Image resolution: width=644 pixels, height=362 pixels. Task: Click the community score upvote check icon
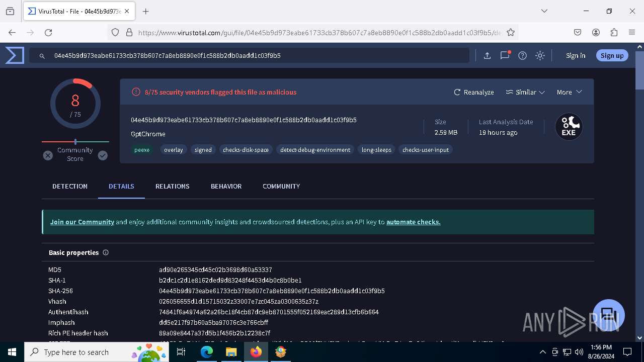(103, 155)
